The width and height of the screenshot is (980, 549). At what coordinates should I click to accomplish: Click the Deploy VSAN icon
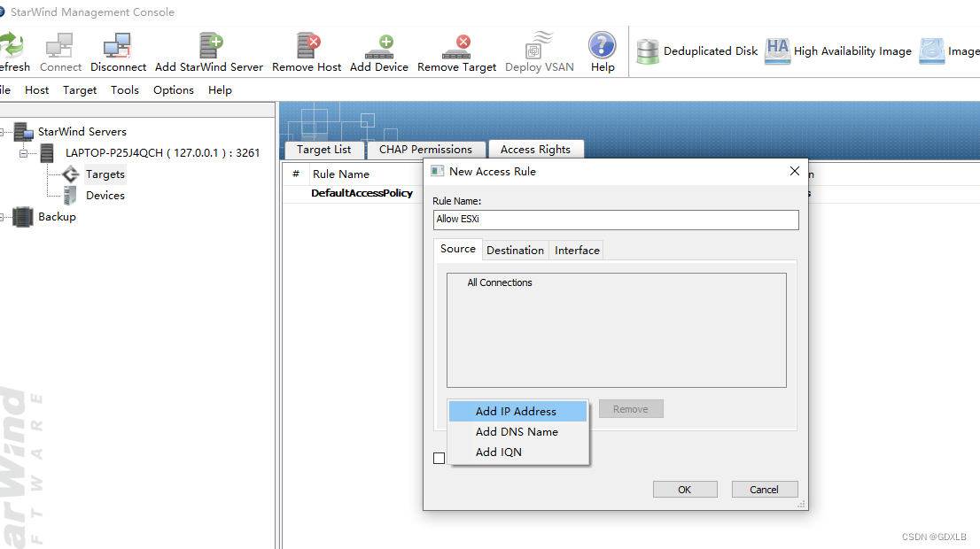click(x=540, y=45)
